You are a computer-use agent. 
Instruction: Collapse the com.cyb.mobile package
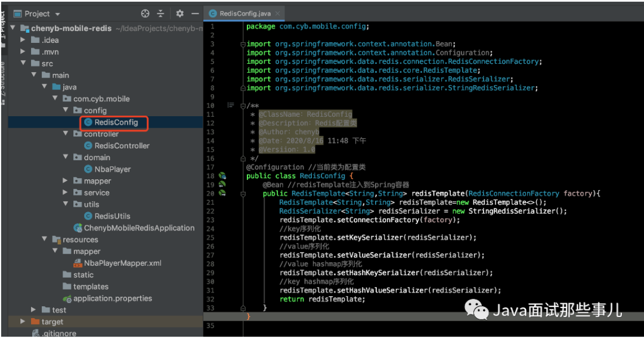pos(55,98)
